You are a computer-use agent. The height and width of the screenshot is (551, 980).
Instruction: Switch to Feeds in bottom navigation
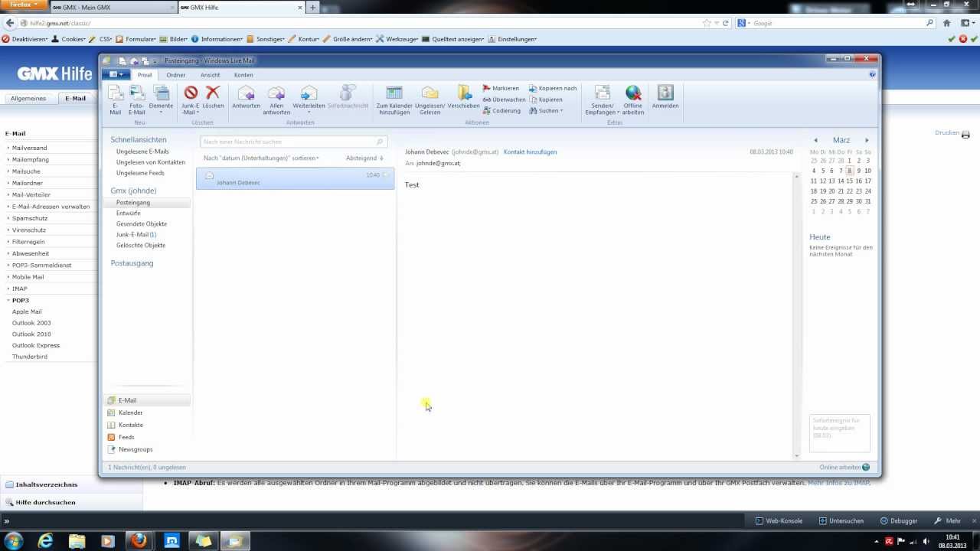pos(126,437)
